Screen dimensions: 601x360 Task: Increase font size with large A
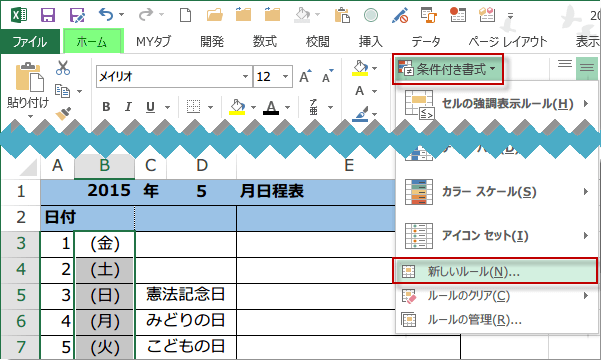coord(305,76)
